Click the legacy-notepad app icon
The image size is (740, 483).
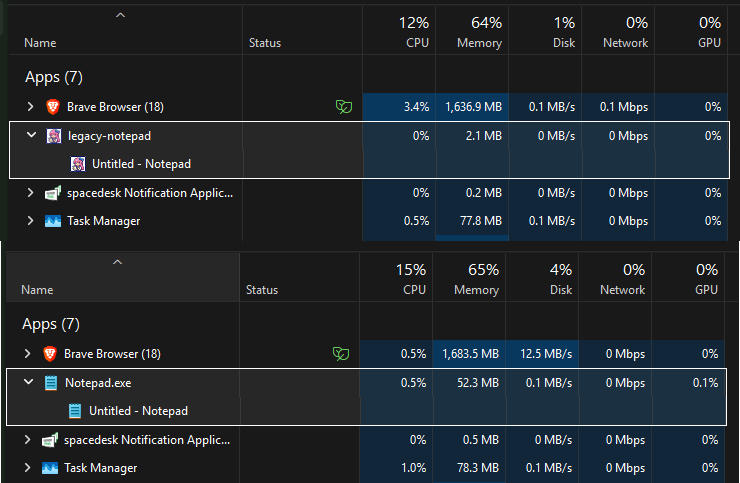pos(54,135)
